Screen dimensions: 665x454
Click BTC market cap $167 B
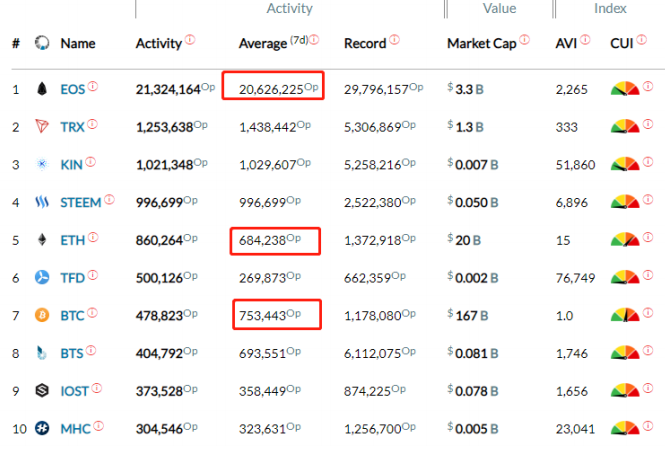point(468,316)
